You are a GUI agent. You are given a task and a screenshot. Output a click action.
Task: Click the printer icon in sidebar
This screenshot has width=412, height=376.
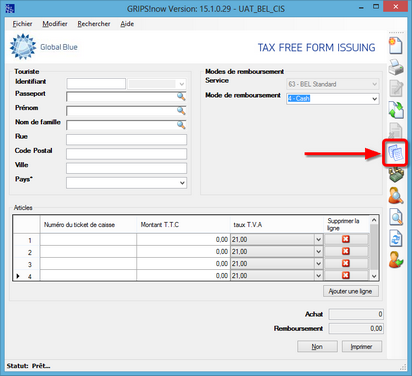[x=396, y=67]
